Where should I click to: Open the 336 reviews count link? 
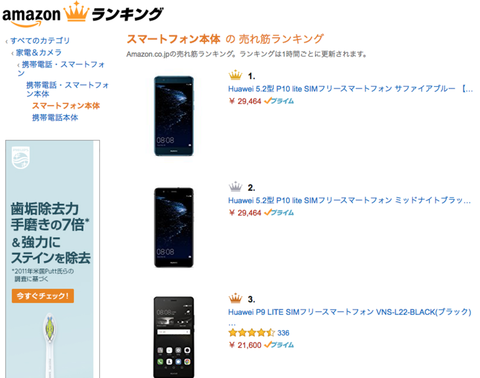pos(283,333)
